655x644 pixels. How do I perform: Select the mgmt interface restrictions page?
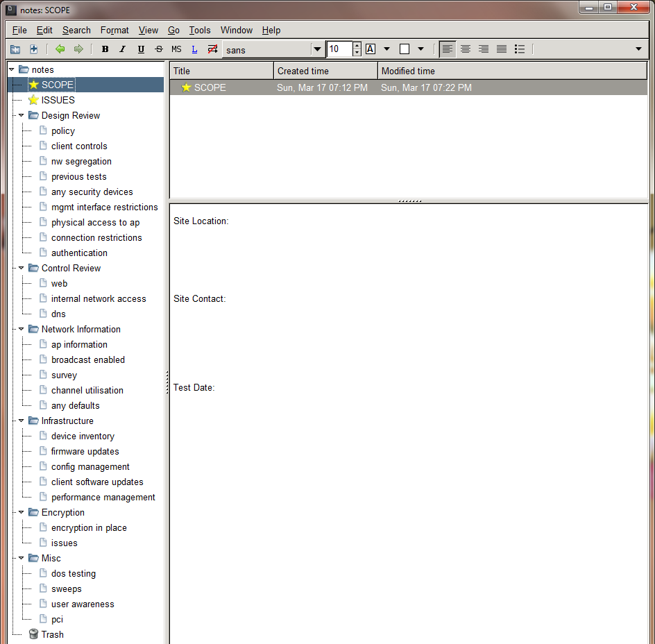[105, 207]
